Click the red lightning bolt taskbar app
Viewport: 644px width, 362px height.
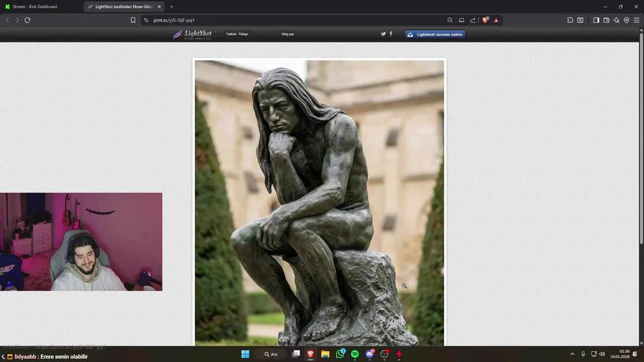(399, 354)
